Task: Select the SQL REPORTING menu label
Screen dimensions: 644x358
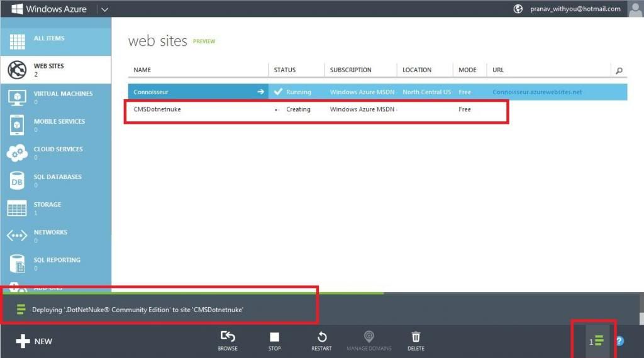Action: pyautogui.click(x=57, y=260)
